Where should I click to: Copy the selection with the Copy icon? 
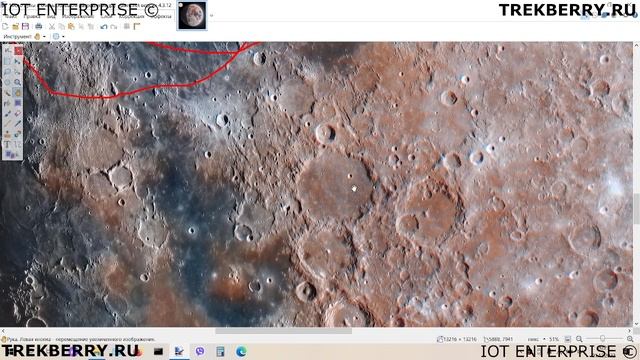(x=61, y=27)
